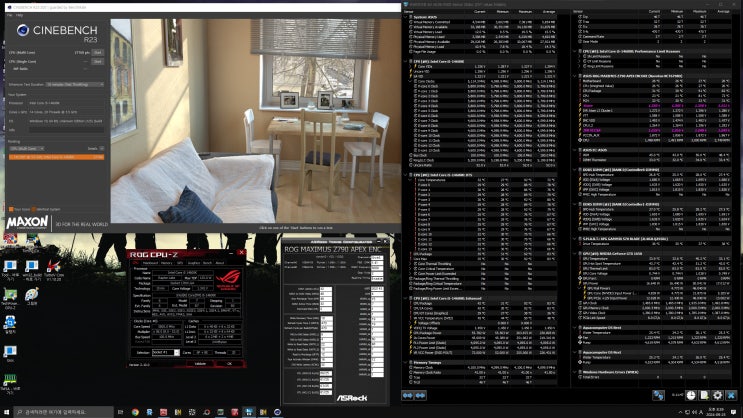Click the Maximum column header in left HWiNFO pane
Image resolution: width=743 pixels, height=418 pixels.
tap(525, 11)
